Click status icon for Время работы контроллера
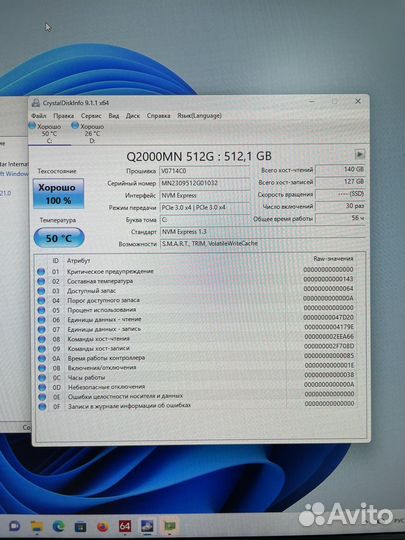 [x=42, y=359]
